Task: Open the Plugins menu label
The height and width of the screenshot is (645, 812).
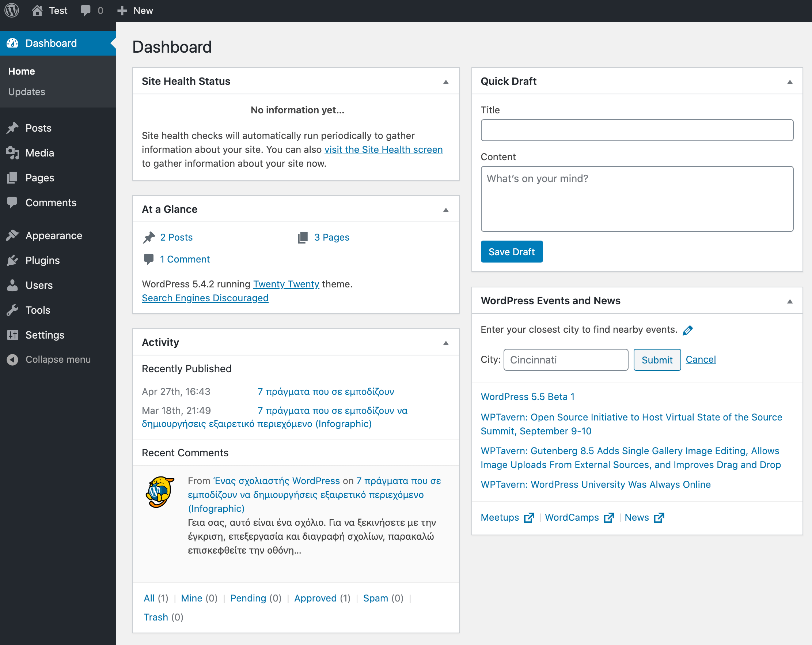Action: (x=42, y=260)
